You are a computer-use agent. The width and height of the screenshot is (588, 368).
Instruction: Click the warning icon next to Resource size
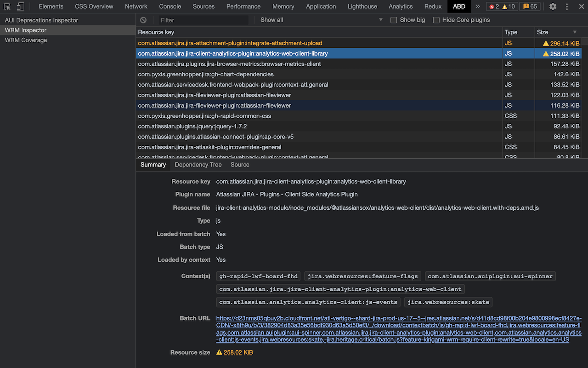pos(220,352)
